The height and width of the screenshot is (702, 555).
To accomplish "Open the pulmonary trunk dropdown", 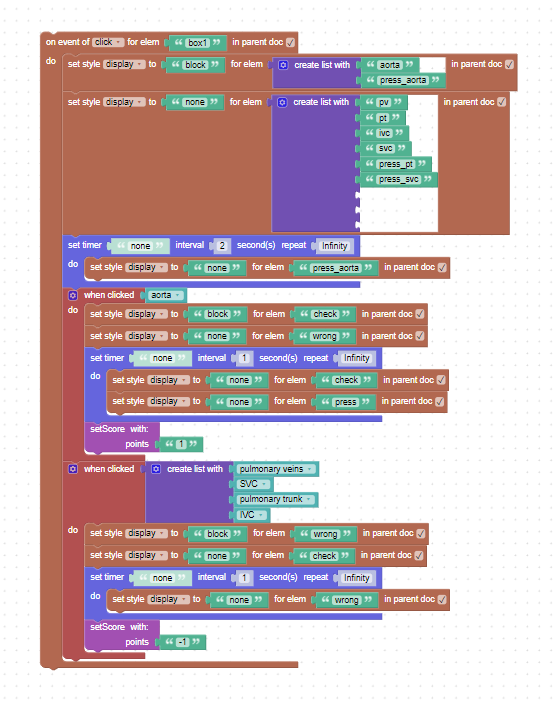I will 275,499.
